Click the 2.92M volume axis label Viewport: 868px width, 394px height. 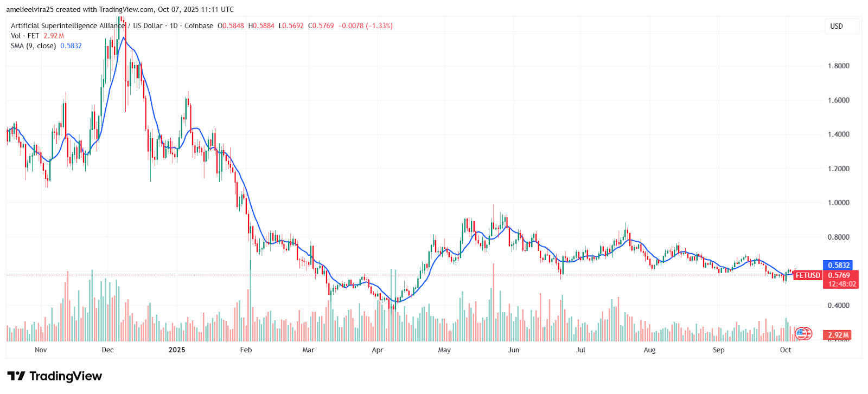(838, 335)
